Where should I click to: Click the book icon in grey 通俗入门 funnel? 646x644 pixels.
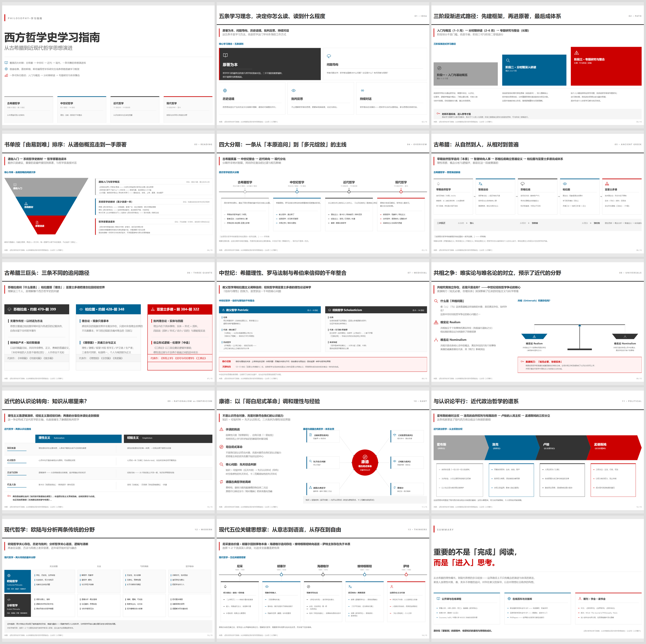[15, 185]
